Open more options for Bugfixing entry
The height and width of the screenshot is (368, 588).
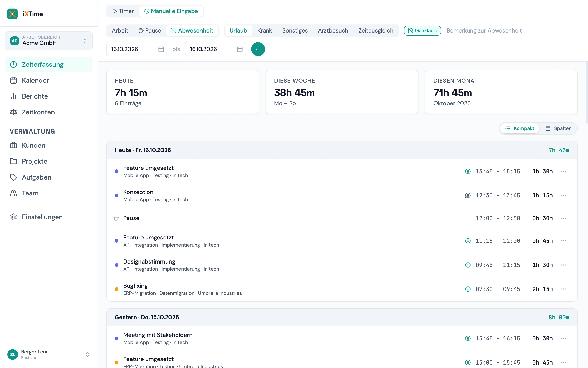(563, 289)
